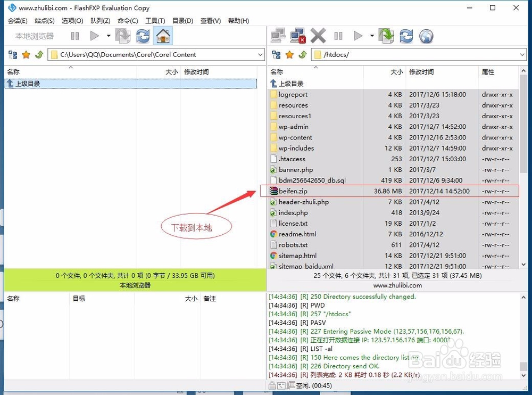Click the globe icon in remote toolbar
This screenshot has width=532, height=395.
point(426,36)
